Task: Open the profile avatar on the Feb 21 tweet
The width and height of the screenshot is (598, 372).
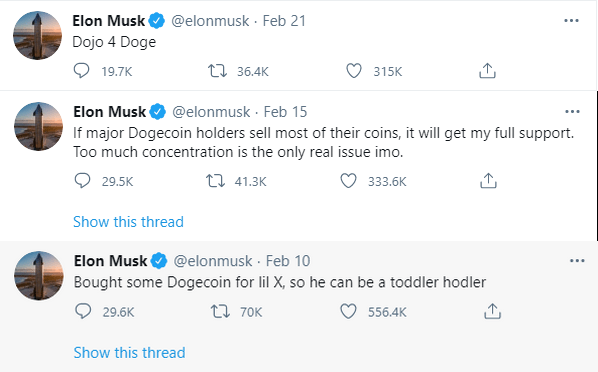Action: 37,35
